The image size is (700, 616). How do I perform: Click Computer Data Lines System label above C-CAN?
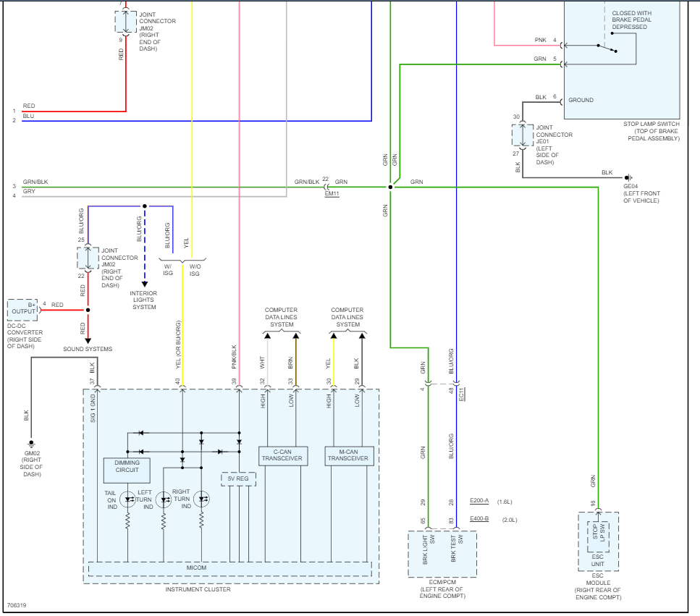pyautogui.click(x=282, y=317)
